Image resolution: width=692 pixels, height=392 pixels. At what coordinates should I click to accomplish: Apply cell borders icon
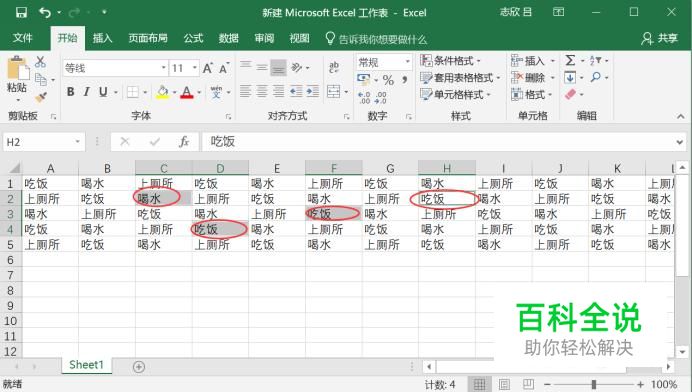click(132, 92)
